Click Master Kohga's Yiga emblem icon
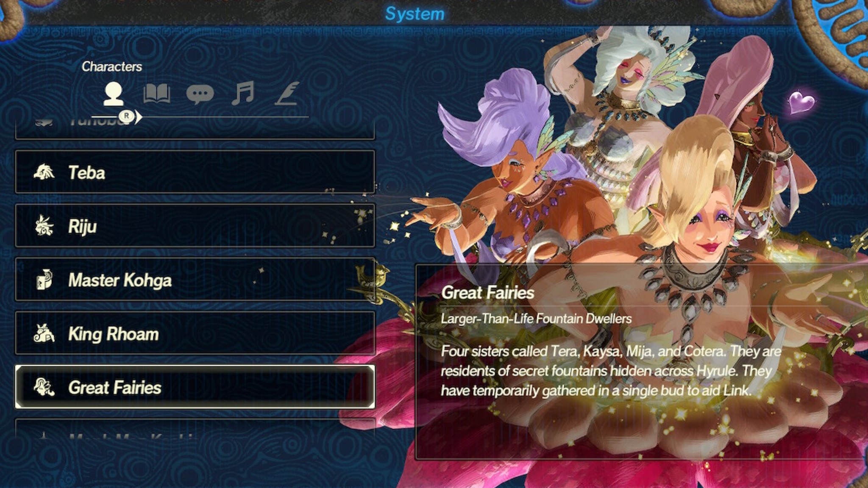Viewport: 868px width, 488px height. point(44,280)
